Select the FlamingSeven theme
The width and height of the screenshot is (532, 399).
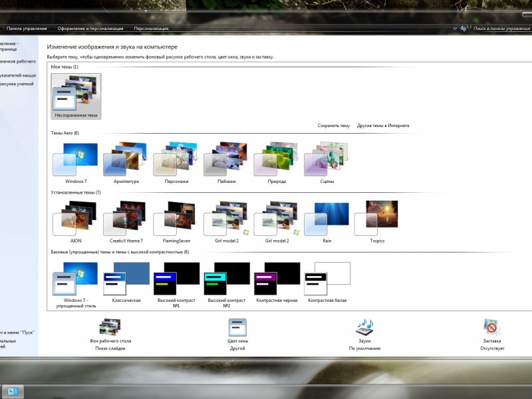pos(176,223)
